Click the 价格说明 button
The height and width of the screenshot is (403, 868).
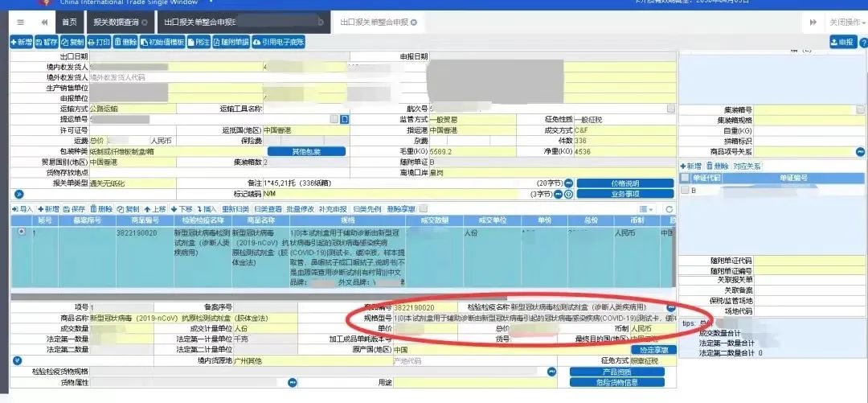pyautogui.click(x=624, y=183)
